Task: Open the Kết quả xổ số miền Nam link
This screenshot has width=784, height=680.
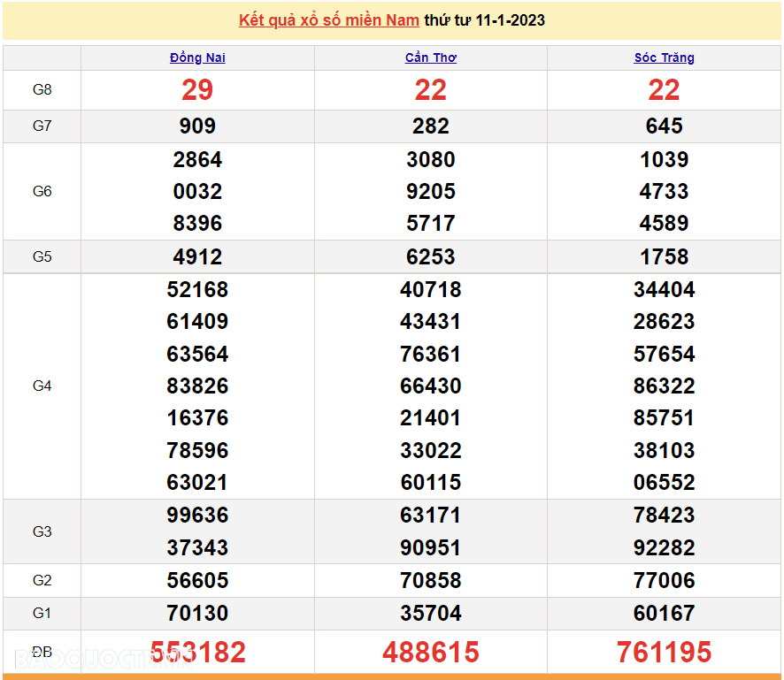Action: 329,20
